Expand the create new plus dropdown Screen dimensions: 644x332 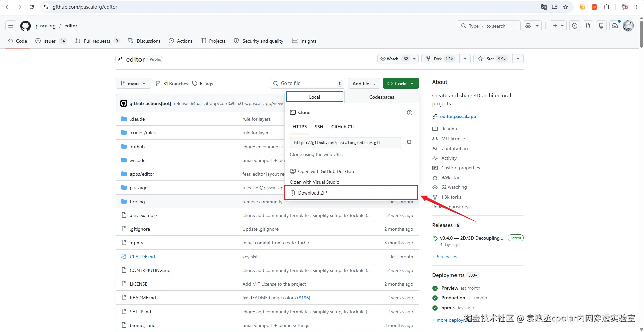[558, 26]
